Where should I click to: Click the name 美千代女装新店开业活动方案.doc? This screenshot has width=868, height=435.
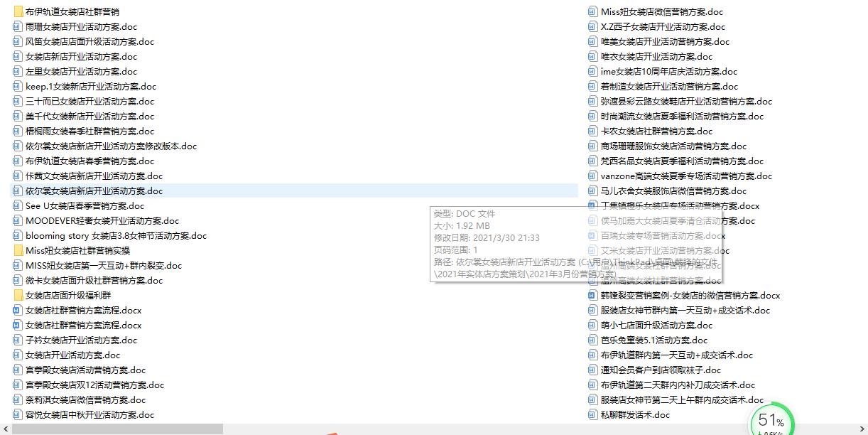tap(89, 116)
